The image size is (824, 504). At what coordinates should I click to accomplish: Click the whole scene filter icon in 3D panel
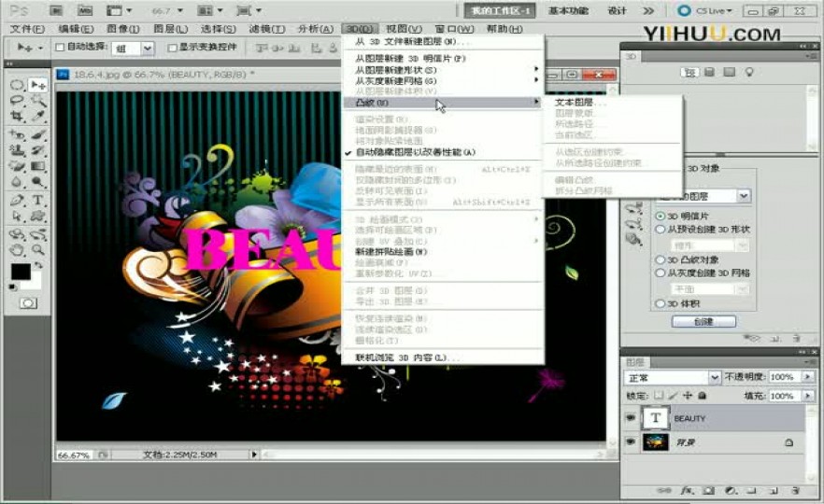tap(689, 72)
